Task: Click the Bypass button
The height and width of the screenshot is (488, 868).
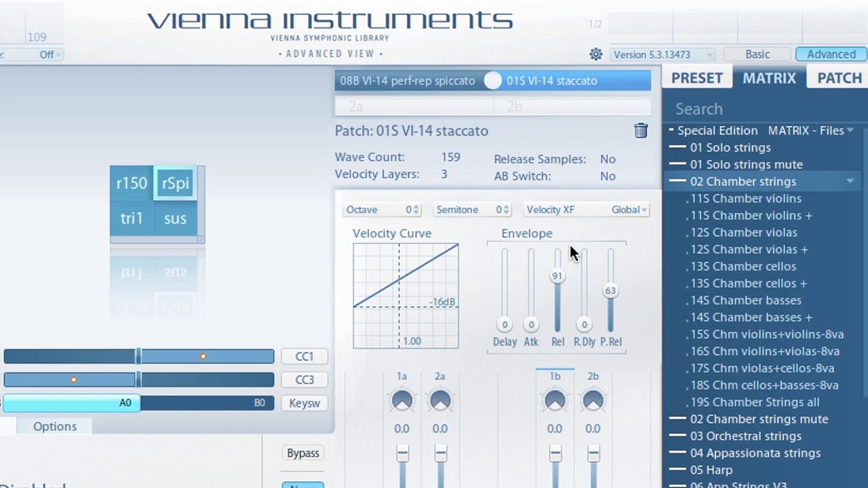Action: click(x=303, y=453)
